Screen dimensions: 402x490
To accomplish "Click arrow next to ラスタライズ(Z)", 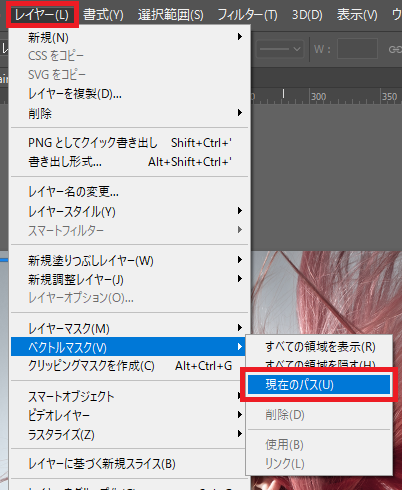I will point(240,434).
